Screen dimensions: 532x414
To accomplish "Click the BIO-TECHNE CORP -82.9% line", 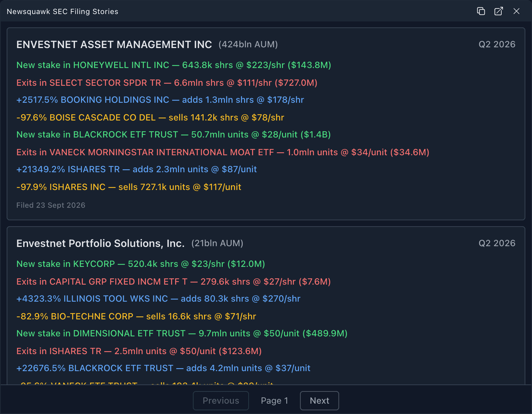I will (x=136, y=316).
